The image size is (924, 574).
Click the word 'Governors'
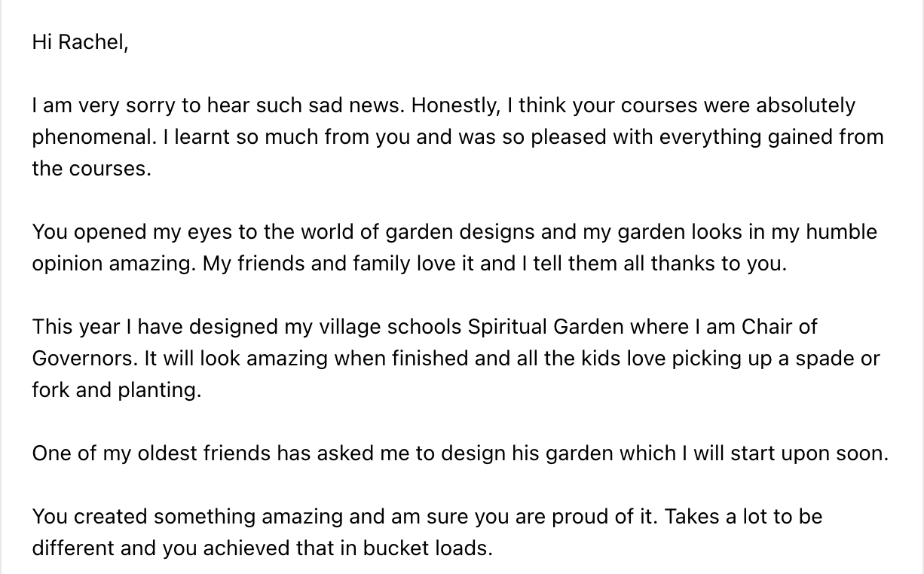click(84, 359)
